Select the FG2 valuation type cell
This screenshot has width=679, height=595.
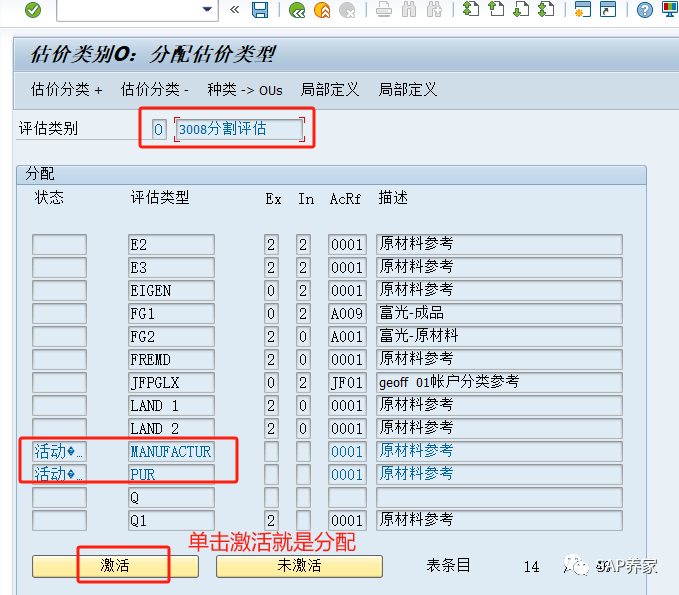(x=171, y=336)
